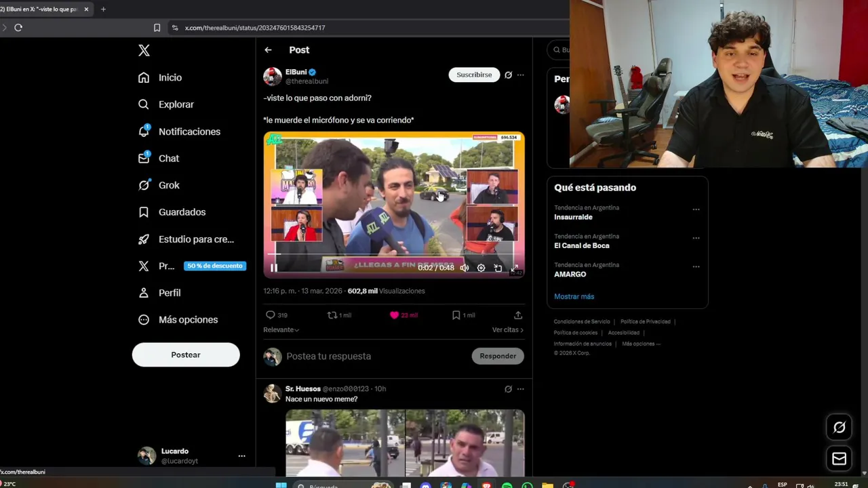Viewport: 868px width, 488px height.
Task: Open El Canal de Boca trend
Action: click(582, 245)
